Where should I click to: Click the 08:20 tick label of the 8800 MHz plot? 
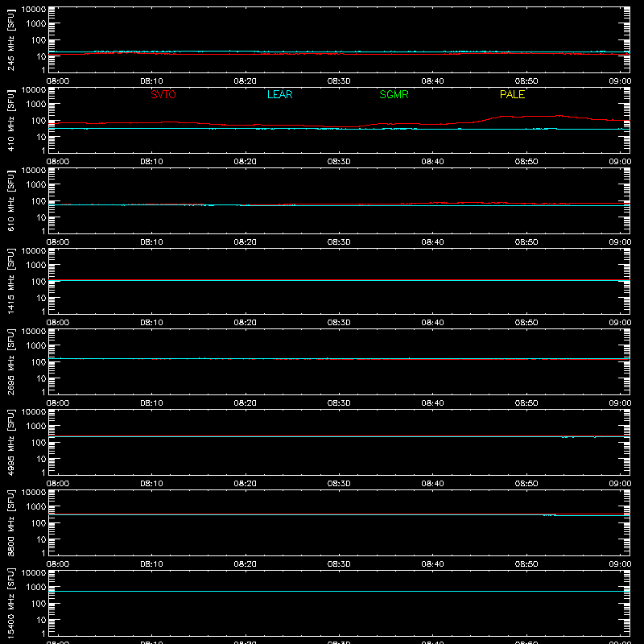tap(246, 564)
